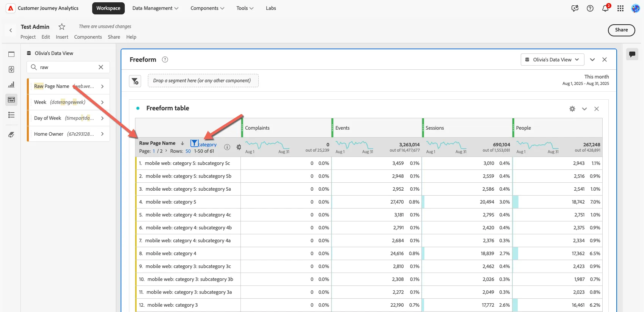
Task: Open the Raw Page Name column settings gear
Action: coord(239,147)
